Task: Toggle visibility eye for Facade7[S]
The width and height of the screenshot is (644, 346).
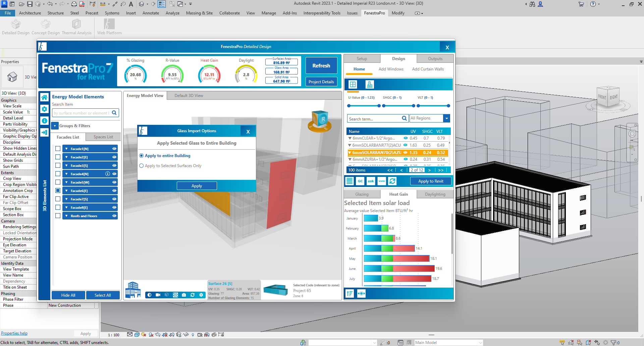Action: point(114,199)
